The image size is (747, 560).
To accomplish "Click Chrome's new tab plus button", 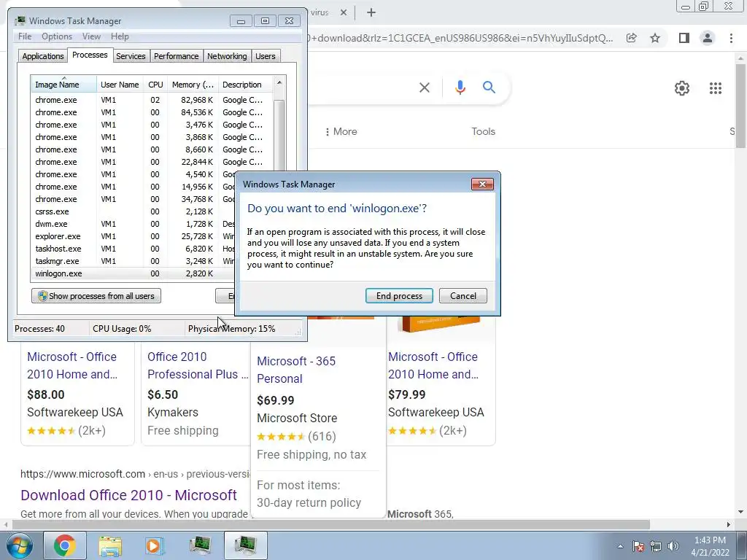I will tap(371, 12).
